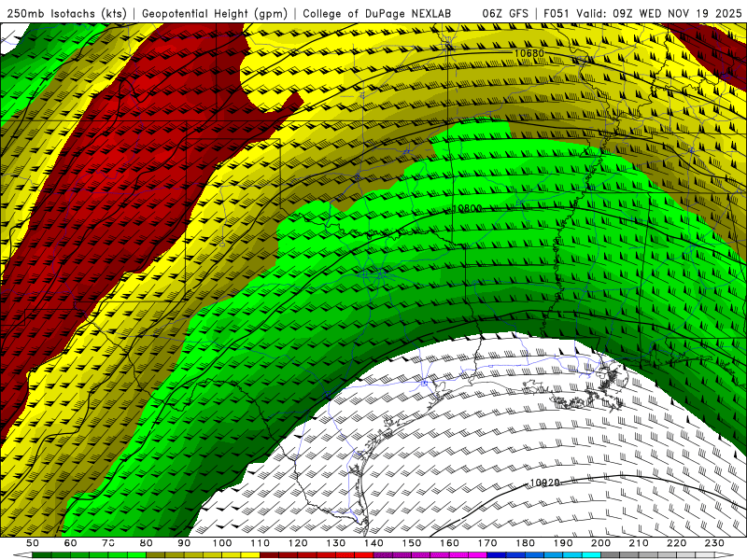Click the '06Z GFS' model run label
747x560 pixels.
(x=505, y=13)
